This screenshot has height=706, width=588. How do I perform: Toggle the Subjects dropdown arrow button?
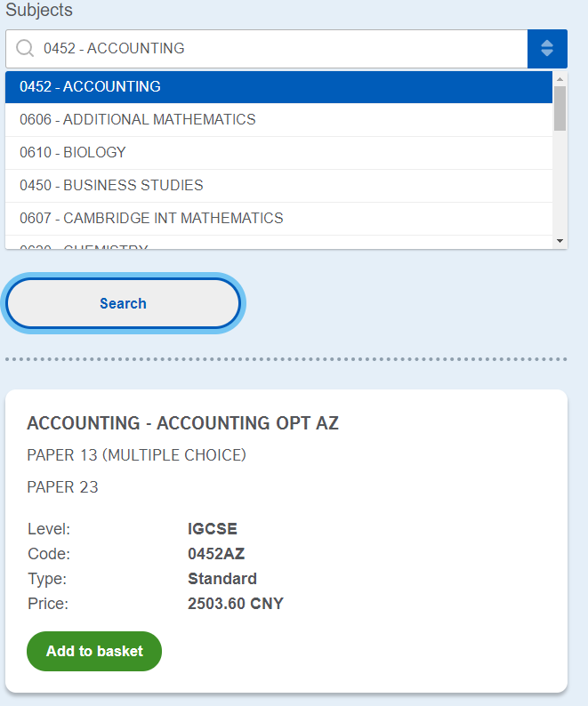(547, 49)
